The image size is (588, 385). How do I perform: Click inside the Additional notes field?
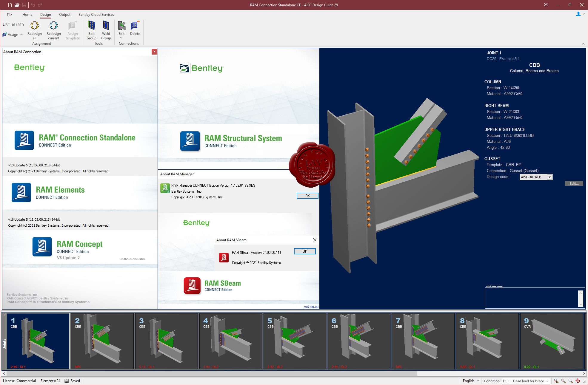[532, 298]
